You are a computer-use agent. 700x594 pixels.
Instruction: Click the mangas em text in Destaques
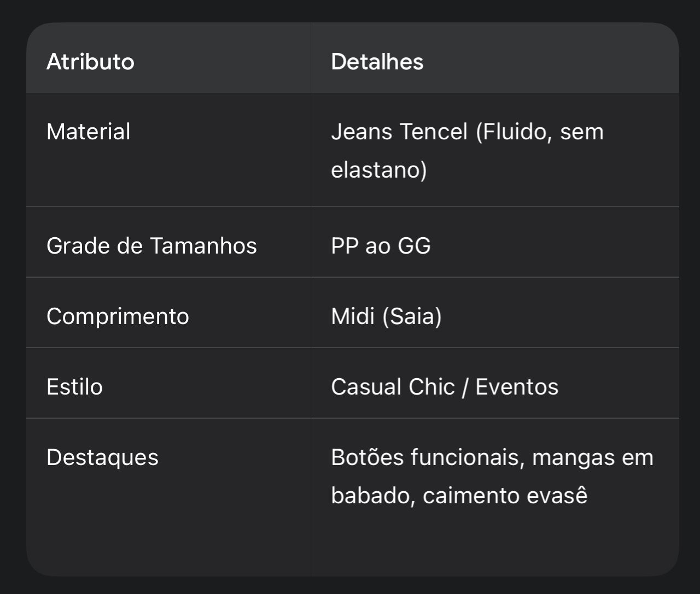(592, 457)
